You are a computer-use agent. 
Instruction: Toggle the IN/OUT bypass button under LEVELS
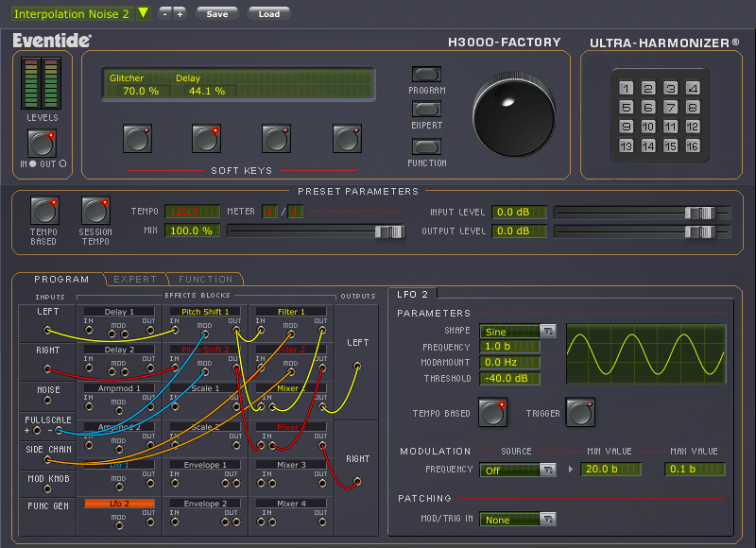pos(42,144)
